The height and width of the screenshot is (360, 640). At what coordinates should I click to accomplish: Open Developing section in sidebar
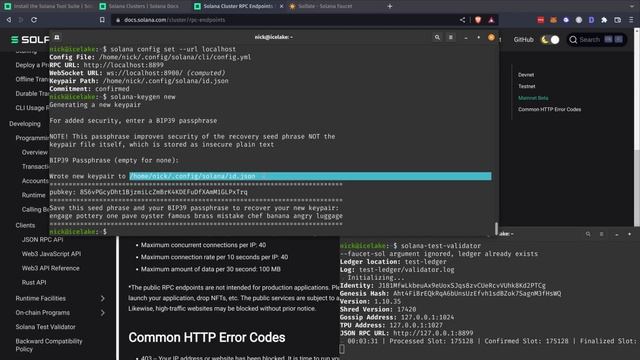25,124
